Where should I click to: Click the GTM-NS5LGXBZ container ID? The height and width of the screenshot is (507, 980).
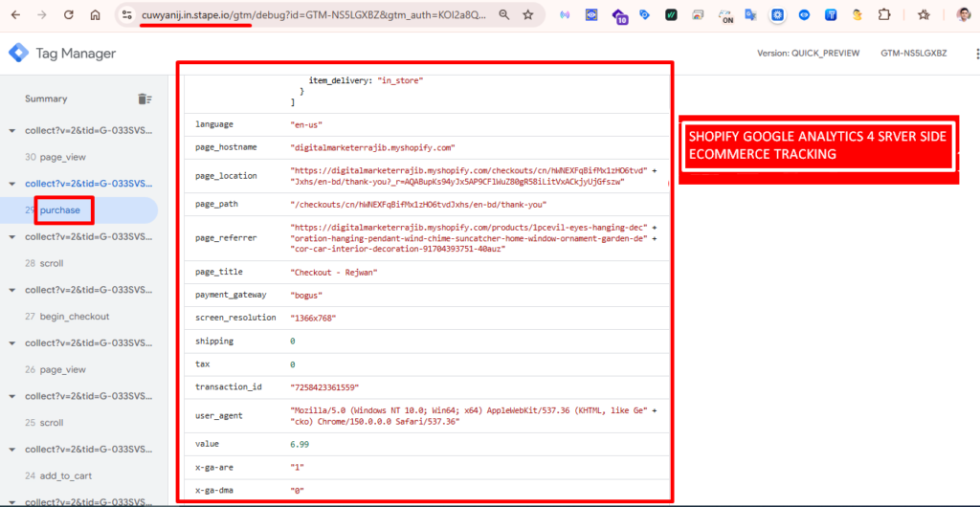[914, 54]
